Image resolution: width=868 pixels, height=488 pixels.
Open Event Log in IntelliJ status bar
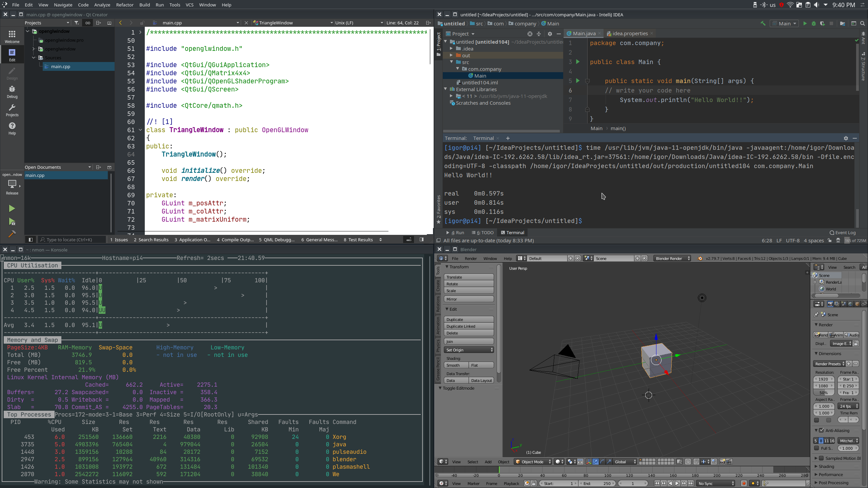point(843,232)
